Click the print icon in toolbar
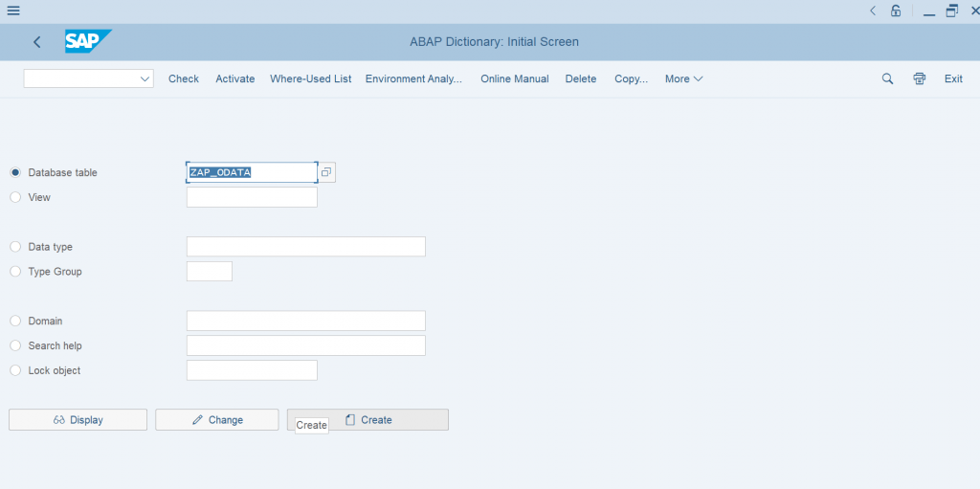 pyautogui.click(x=920, y=78)
